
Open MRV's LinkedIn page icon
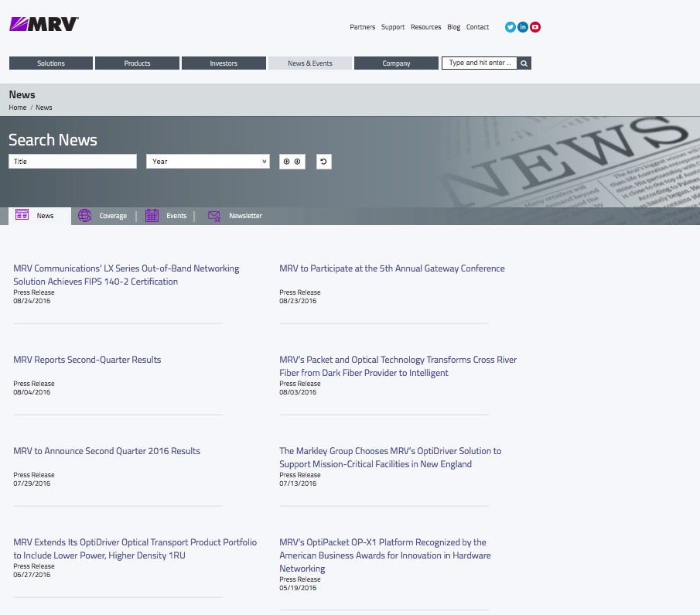click(x=523, y=27)
